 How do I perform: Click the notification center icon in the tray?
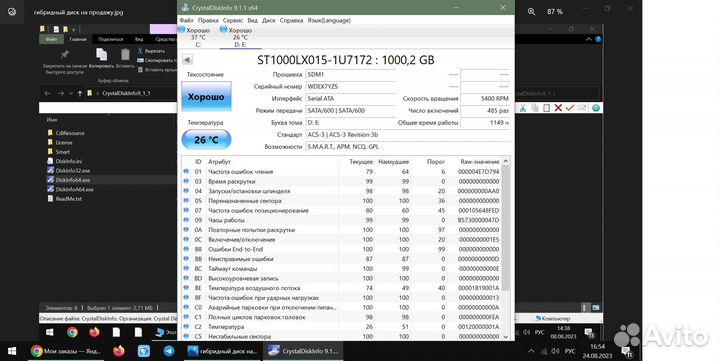pyautogui.click(x=627, y=352)
